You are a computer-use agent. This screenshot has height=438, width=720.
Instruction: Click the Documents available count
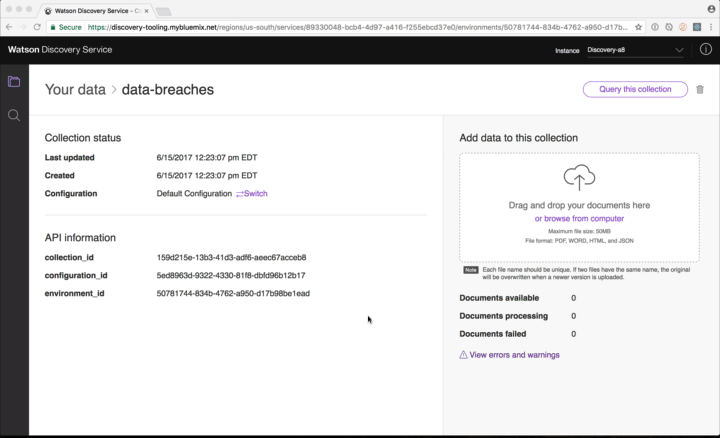pos(574,298)
